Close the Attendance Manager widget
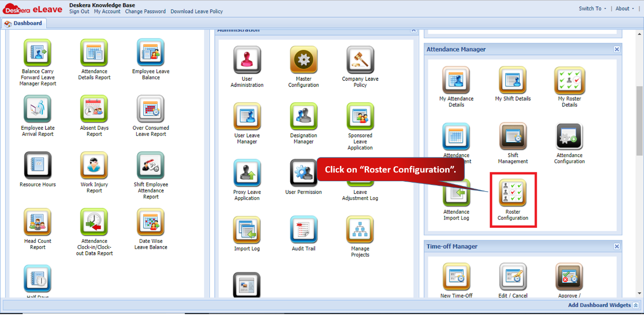Viewport: 644px width, 315px height. [617, 49]
